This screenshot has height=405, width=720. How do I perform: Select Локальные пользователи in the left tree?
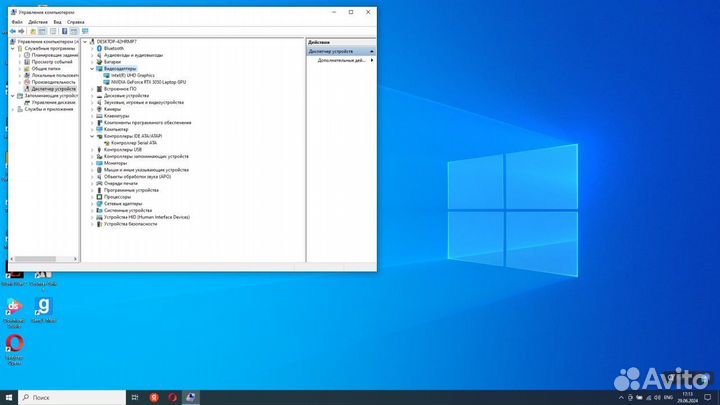(55, 75)
